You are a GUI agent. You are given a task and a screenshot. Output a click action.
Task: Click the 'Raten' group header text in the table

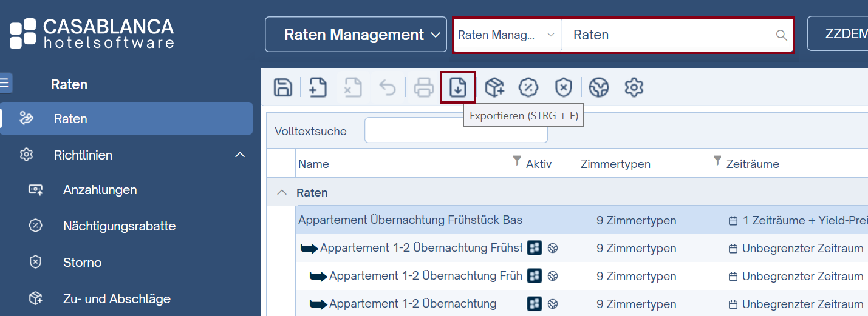[x=312, y=193]
